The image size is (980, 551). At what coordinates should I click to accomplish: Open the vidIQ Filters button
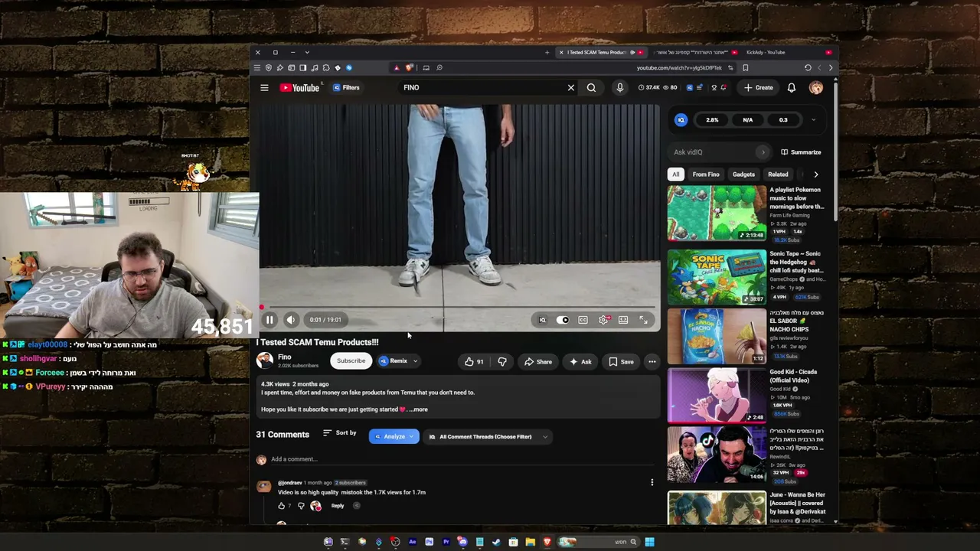(346, 87)
